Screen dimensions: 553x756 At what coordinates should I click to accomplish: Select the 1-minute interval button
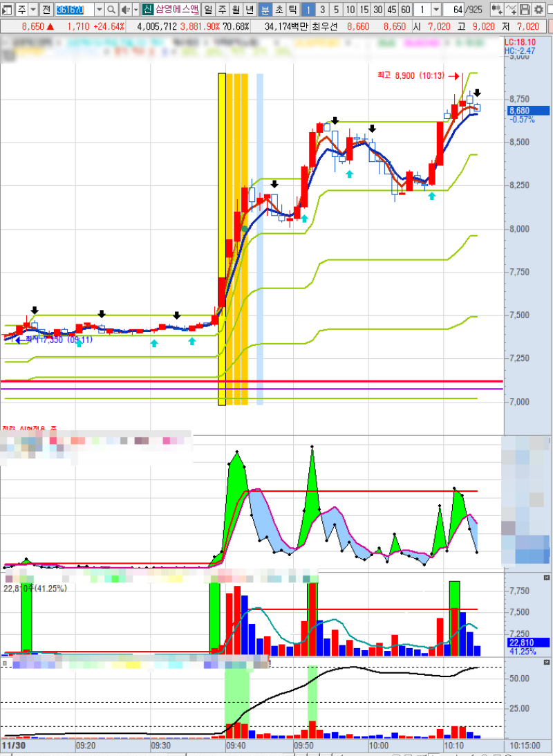click(x=308, y=9)
